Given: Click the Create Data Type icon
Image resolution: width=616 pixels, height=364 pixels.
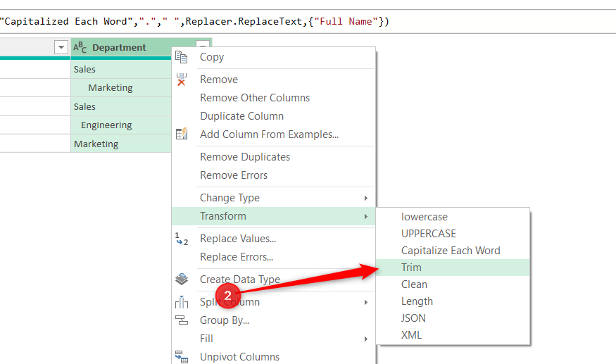Looking at the screenshot, I should tap(182, 279).
